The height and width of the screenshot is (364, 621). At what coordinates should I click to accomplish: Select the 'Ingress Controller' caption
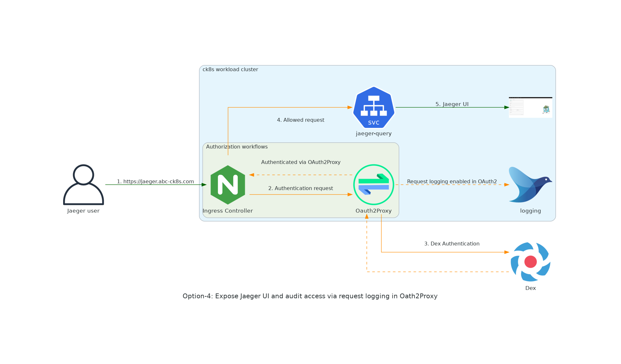228,211
